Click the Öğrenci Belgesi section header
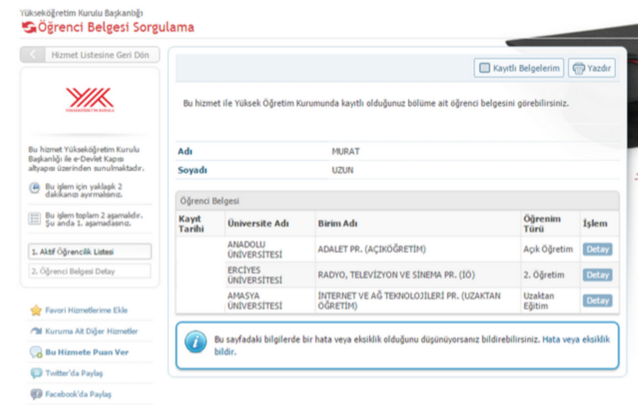This screenshot has height=405, width=639. coord(397,201)
